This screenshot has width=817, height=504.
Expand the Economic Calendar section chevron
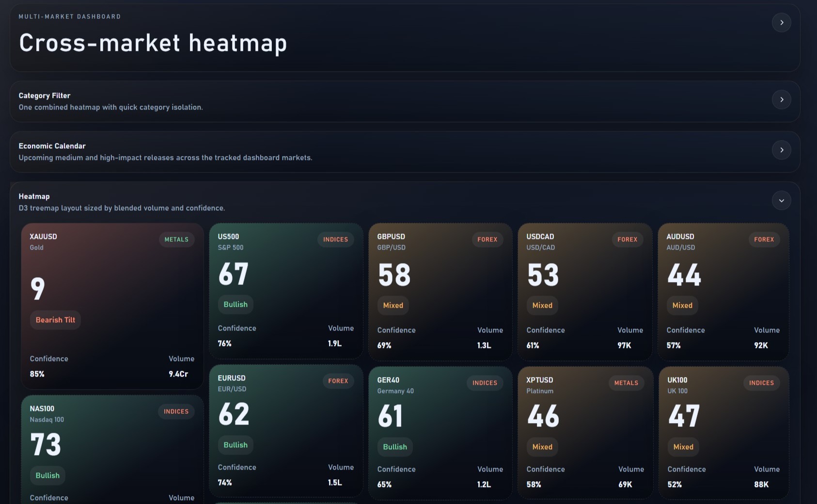[781, 150]
